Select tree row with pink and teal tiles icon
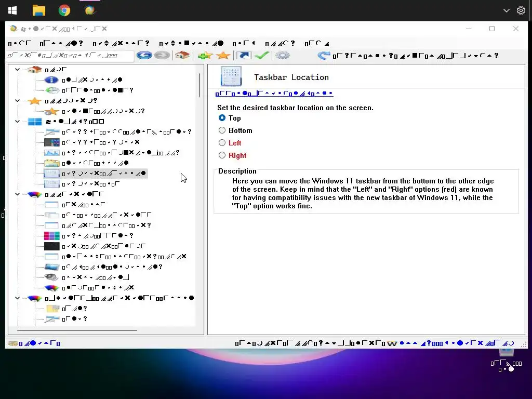The width and height of the screenshot is (532, 399). 89,236
